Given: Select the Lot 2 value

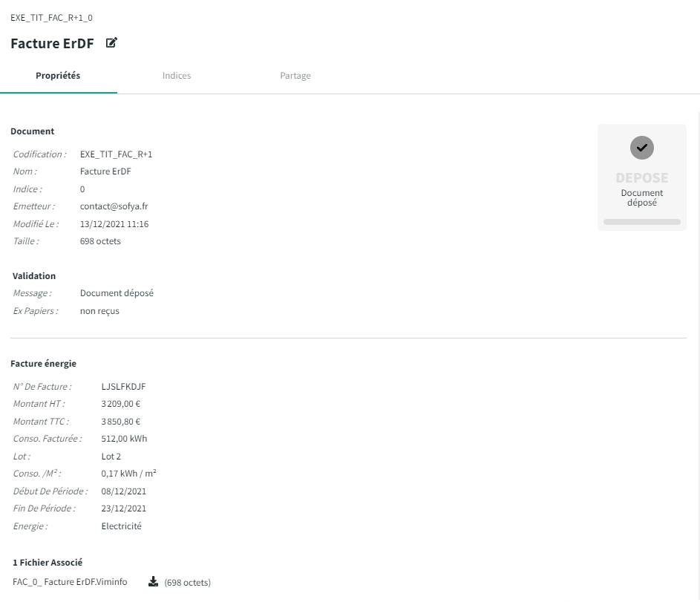Looking at the screenshot, I should coord(111,457).
